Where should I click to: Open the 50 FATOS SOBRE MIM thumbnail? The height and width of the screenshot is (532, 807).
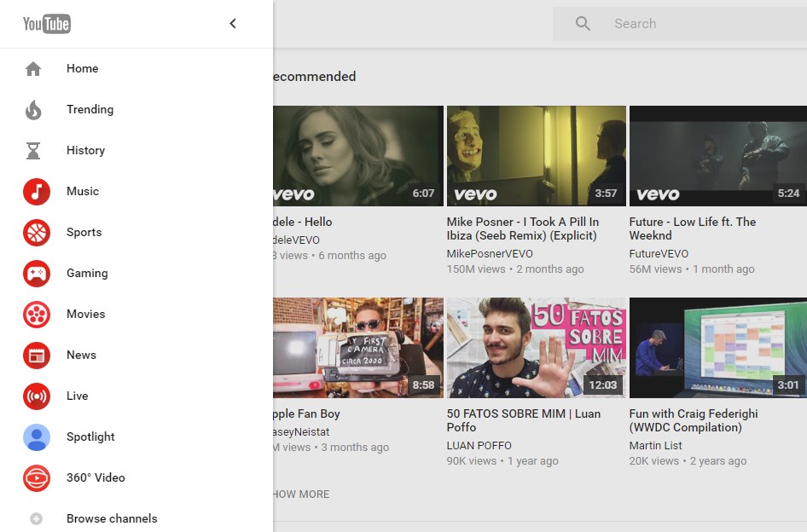point(537,348)
